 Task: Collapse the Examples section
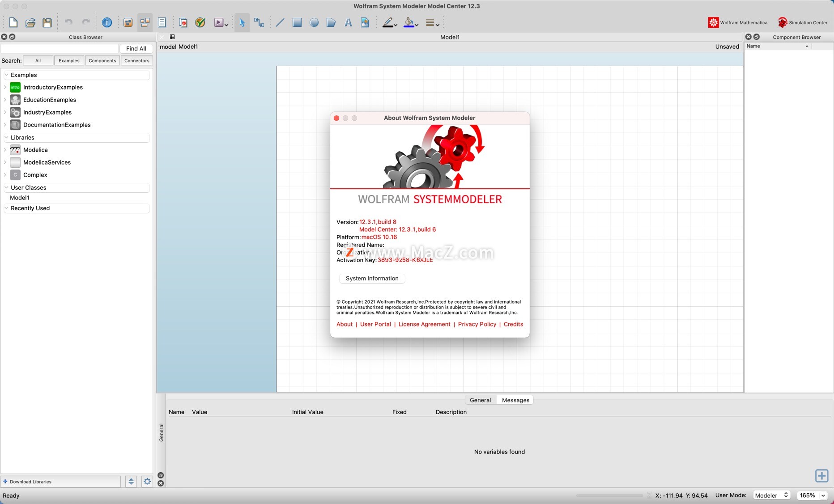point(6,75)
